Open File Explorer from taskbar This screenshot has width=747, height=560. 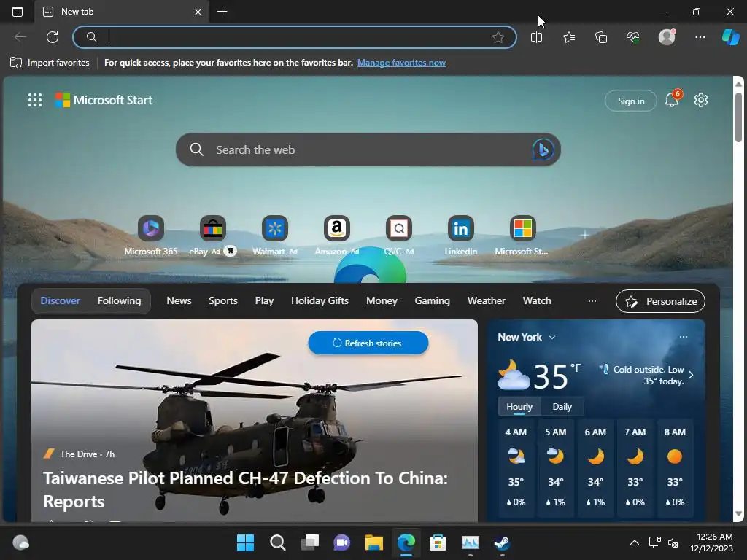click(x=374, y=542)
